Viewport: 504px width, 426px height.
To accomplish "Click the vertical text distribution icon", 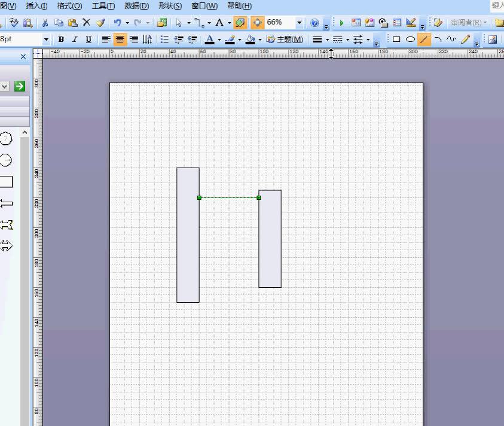I will pos(147,39).
